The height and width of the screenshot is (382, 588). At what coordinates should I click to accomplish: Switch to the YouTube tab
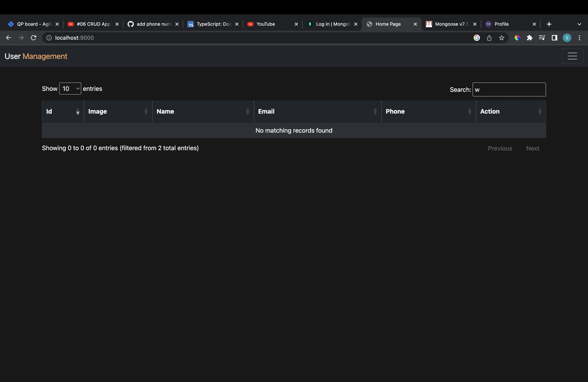tap(265, 24)
